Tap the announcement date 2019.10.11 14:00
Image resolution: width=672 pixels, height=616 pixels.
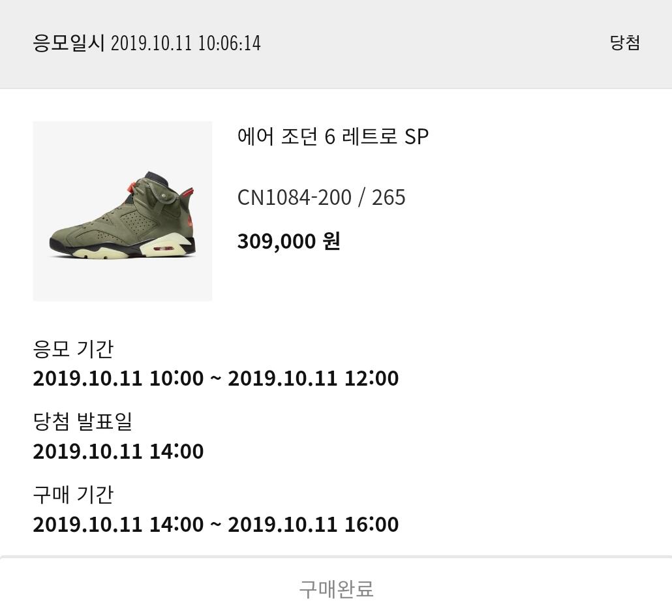pyautogui.click(x=118, y=451)
